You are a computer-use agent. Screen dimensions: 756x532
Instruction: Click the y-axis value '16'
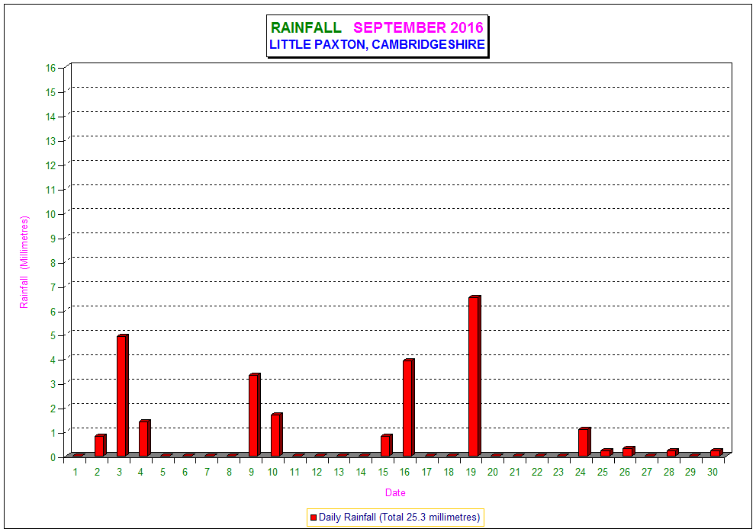[x=51, y=68]
